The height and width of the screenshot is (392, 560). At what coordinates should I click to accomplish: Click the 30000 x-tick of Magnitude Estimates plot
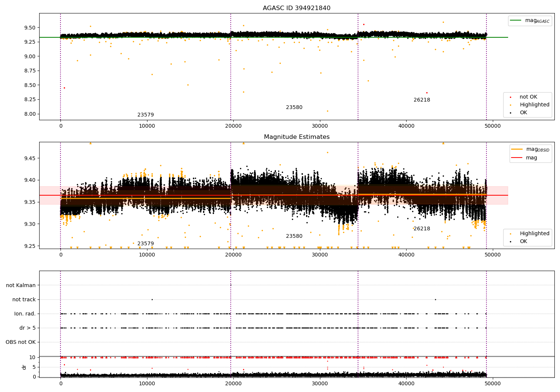coord(320,255)
